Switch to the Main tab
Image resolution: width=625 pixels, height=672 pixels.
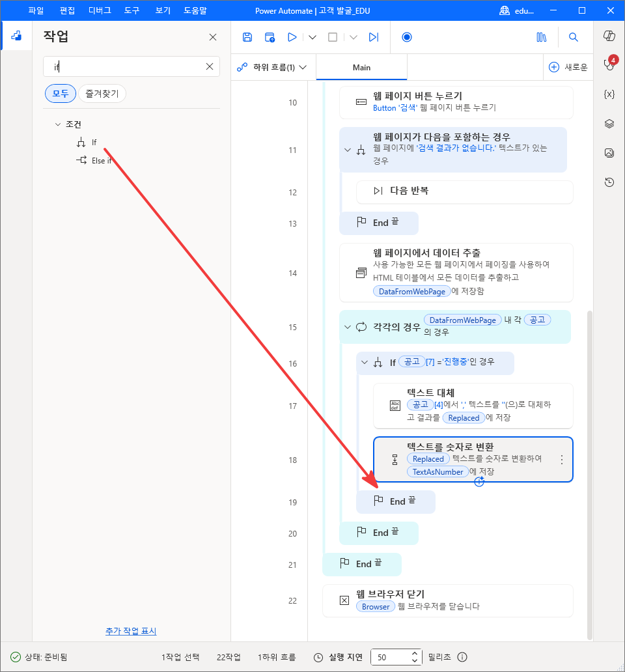coord(361,67)
